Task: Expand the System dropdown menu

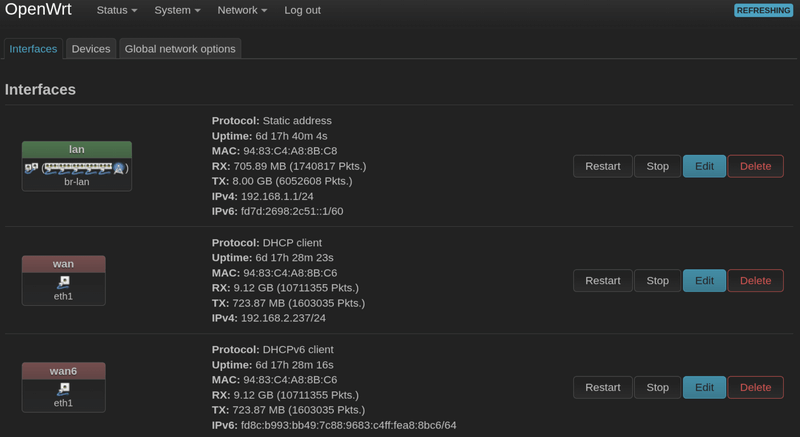Action: [178, 10]
